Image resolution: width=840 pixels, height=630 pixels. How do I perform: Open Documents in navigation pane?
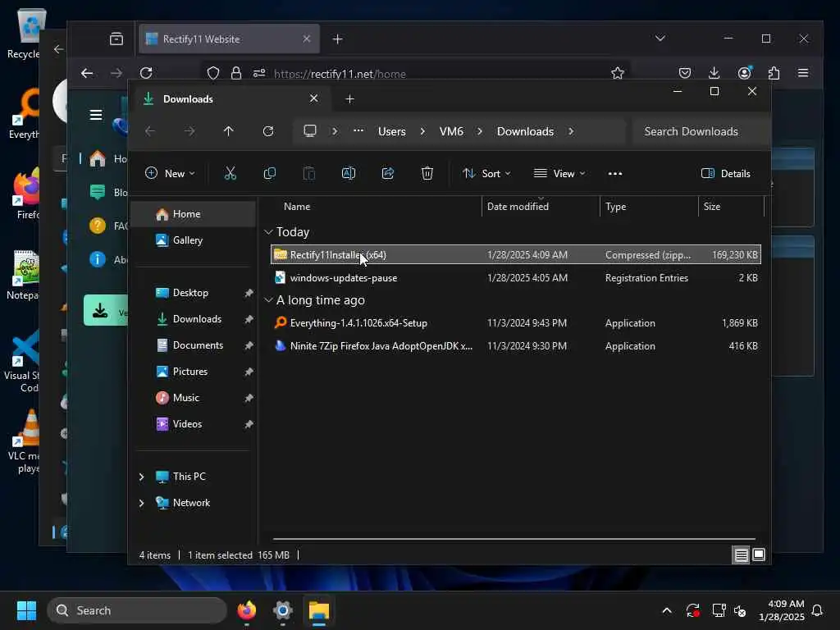point(194,345)
